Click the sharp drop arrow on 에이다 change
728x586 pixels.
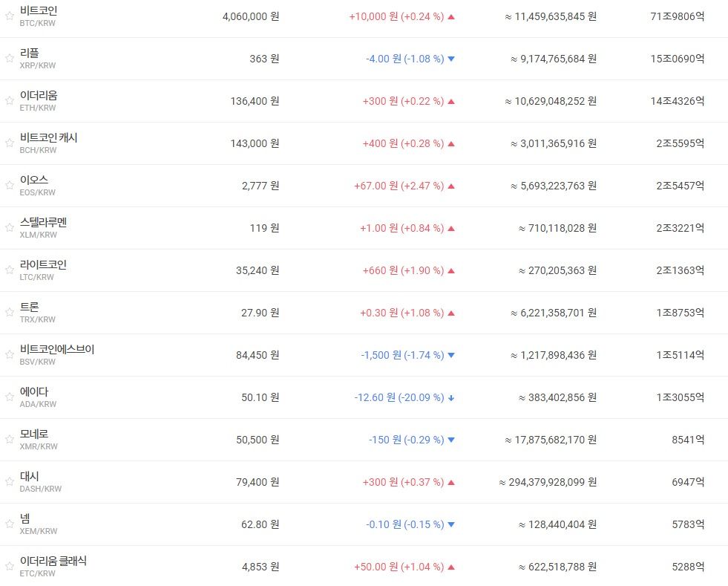(x=450, y=398)
